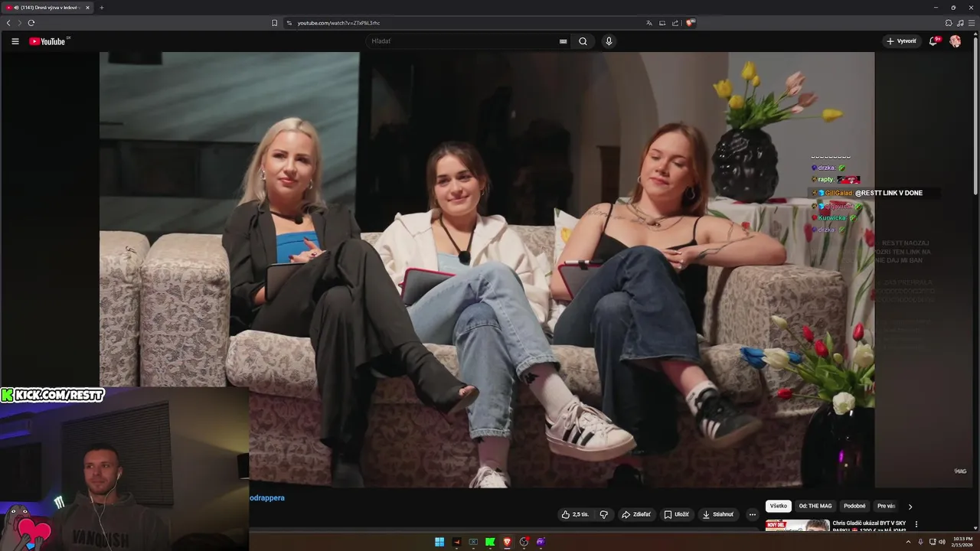Open the translate page icon
The width and height of the screenshot is (980, 551).
(649, 23)
